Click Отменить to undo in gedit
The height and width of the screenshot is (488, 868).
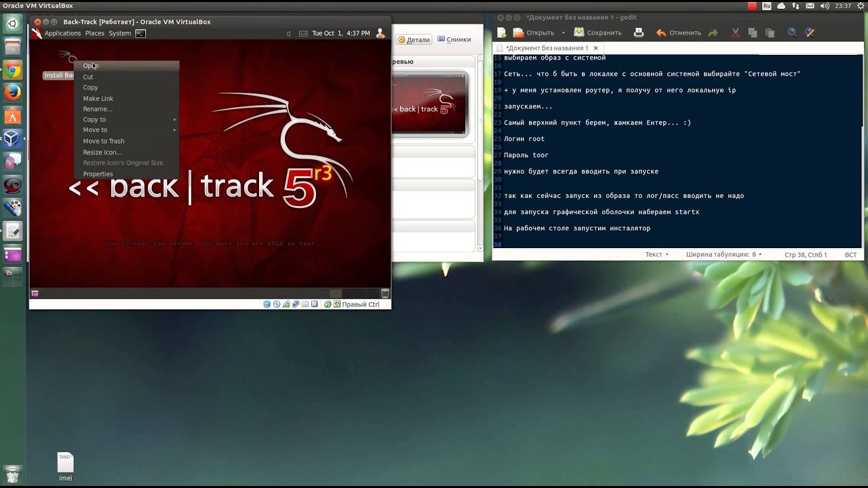(x=678, y=33)
